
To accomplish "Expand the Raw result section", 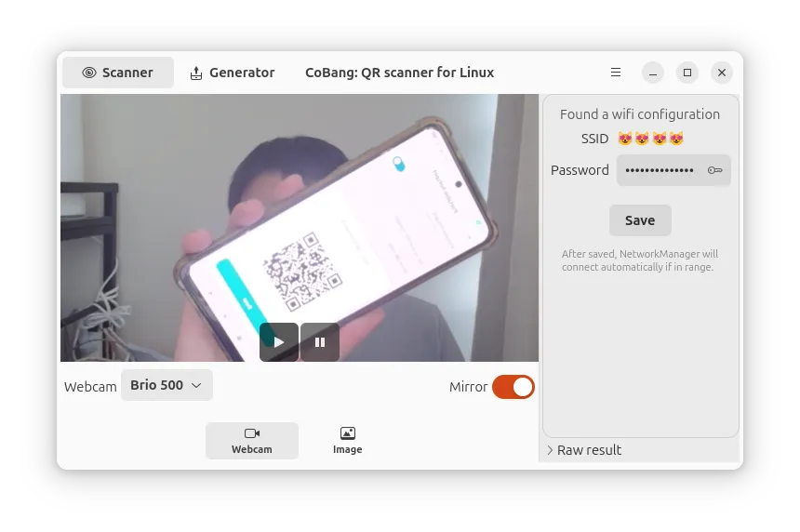I will [584, 450].
